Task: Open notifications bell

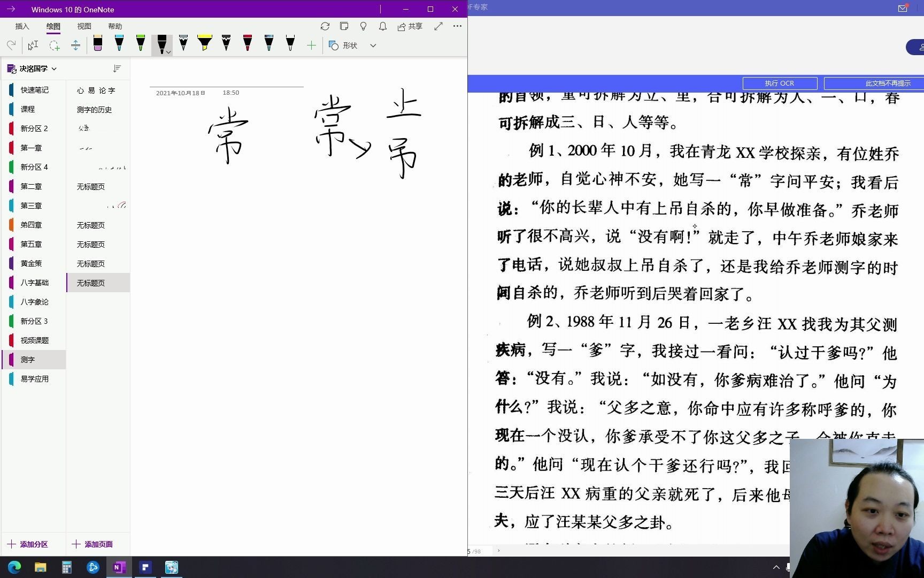Action: [x=383, y=26]
